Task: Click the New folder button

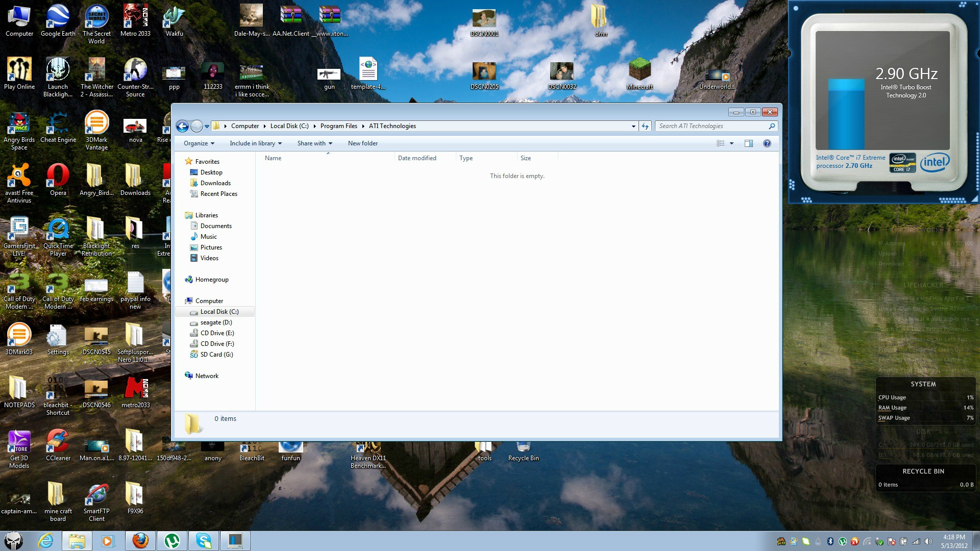Action: tap(363, 143)
